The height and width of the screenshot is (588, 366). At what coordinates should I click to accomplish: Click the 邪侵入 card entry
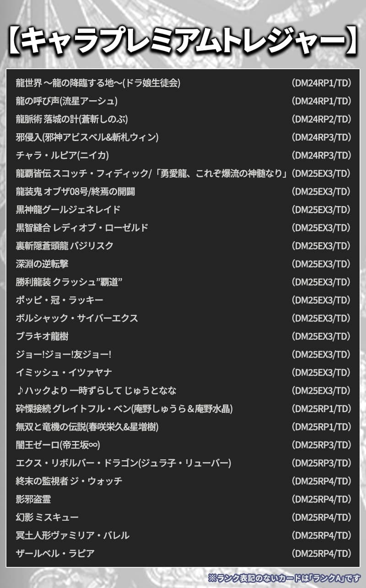point(87,137)
